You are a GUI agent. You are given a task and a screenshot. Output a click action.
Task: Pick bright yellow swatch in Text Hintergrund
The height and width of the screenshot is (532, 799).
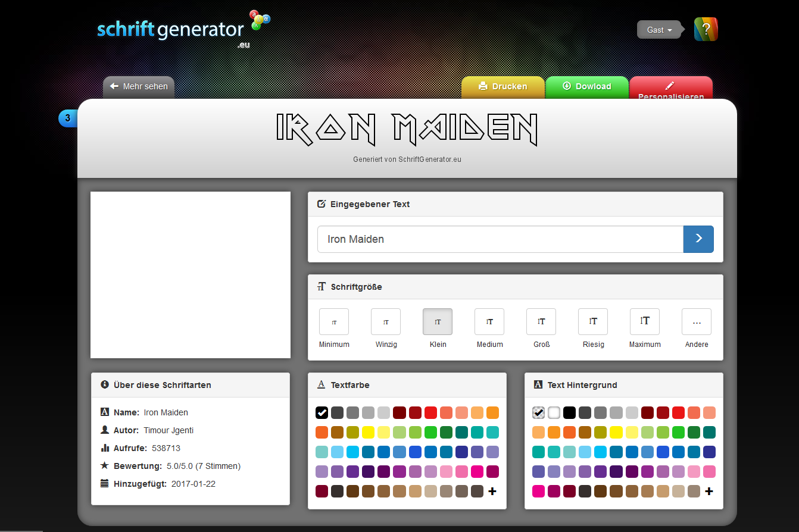[x=616, y=432]
